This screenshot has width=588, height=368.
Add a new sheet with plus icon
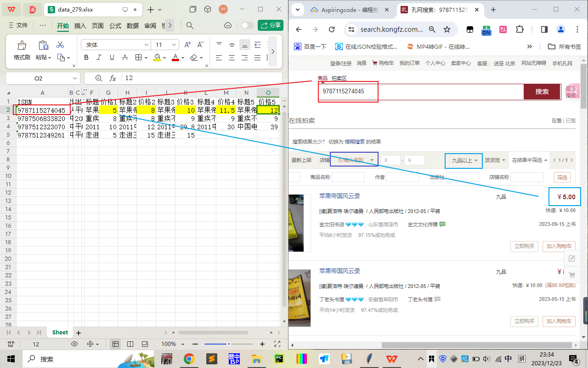pyautogui.click(x=78, y=333)
